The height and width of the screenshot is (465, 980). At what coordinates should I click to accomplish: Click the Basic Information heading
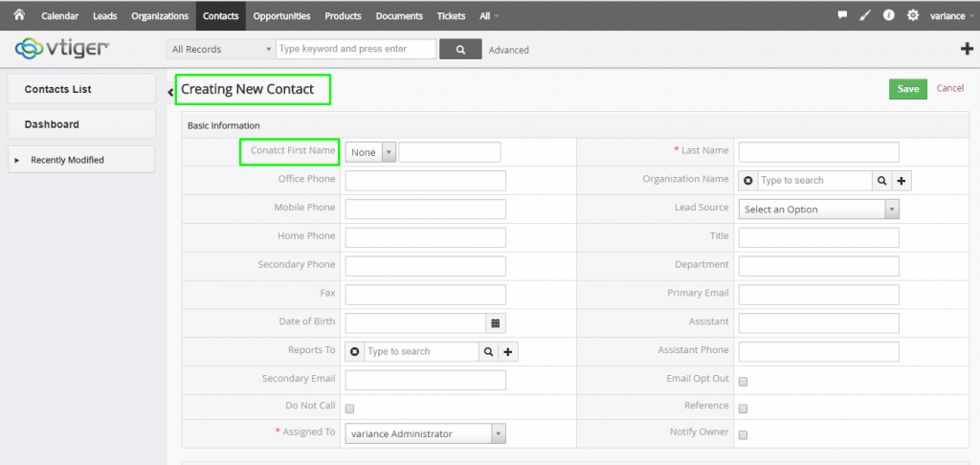[x=224, y=125]
